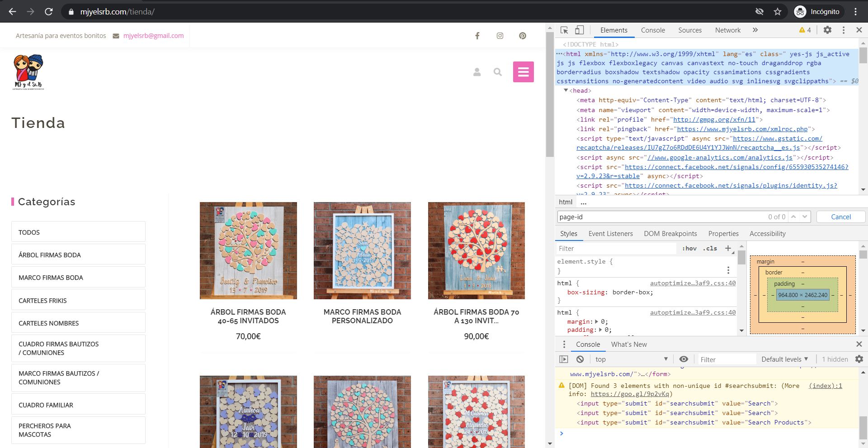Open console settings gear
This screenshot has width=868, height=448.
[x=859, y=359]
